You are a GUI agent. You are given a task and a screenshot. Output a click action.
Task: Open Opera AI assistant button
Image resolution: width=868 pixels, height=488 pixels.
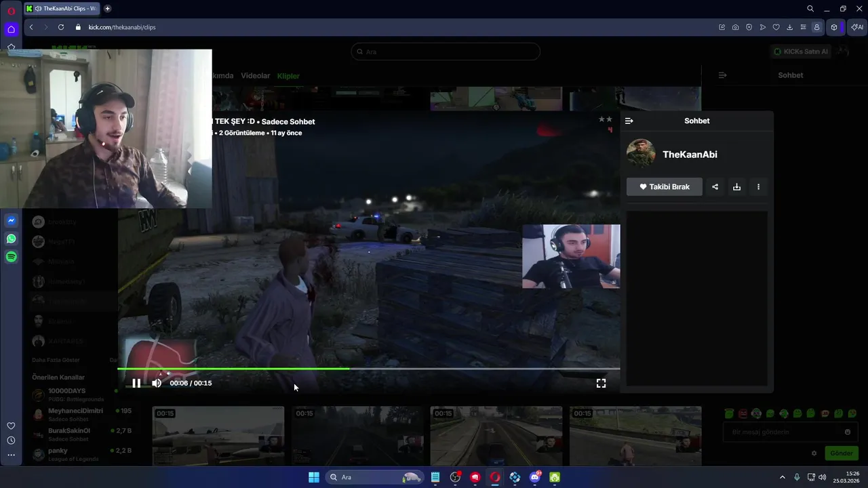tap(857, 27)
